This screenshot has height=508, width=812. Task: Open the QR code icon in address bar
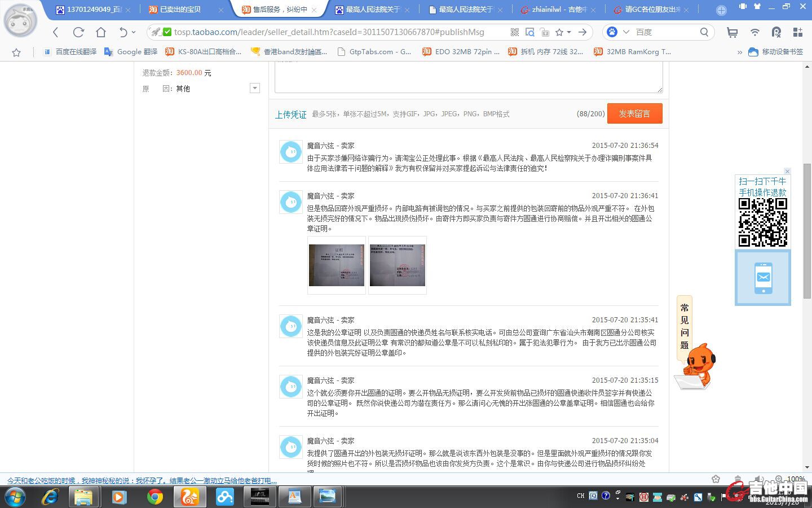514,32
